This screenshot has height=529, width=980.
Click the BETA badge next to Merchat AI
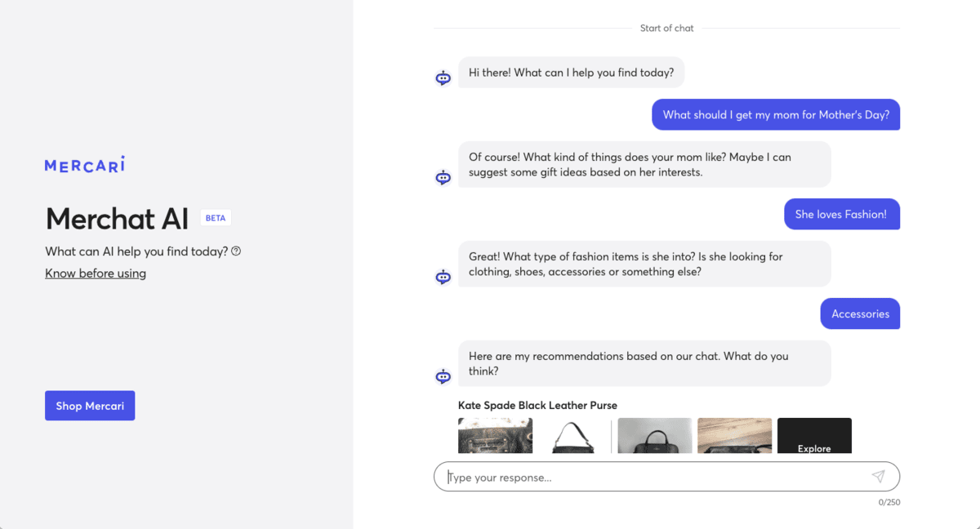point(215,217)
